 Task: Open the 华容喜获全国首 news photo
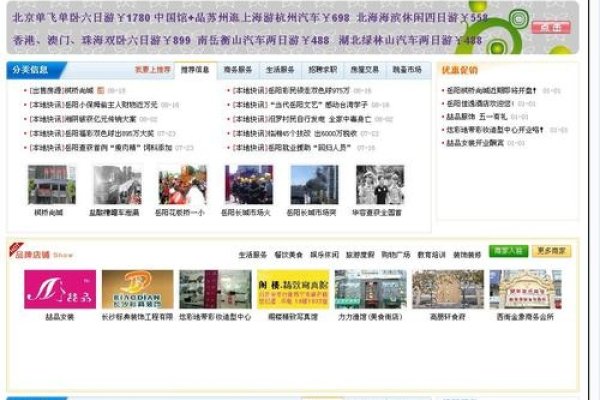click(x=379, y=185)
